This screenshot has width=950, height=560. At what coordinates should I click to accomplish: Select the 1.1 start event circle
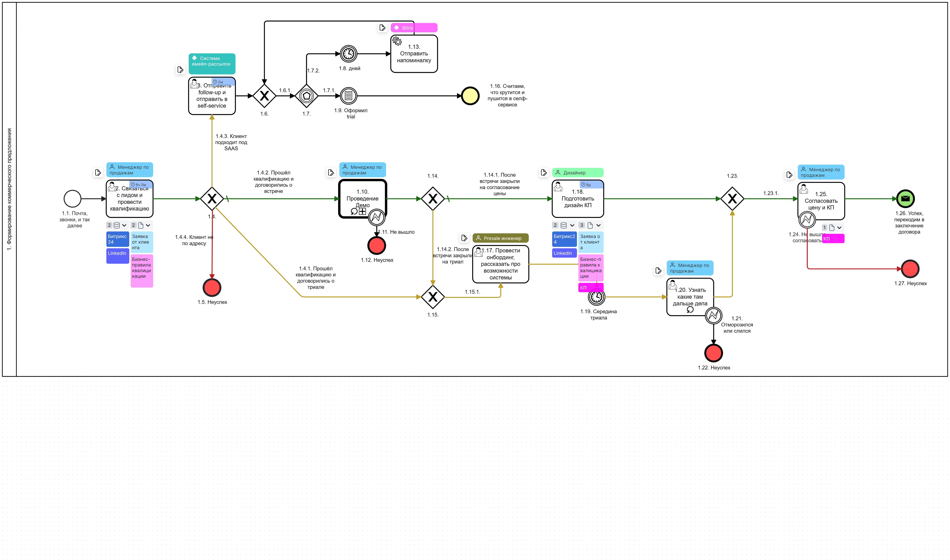72,199
